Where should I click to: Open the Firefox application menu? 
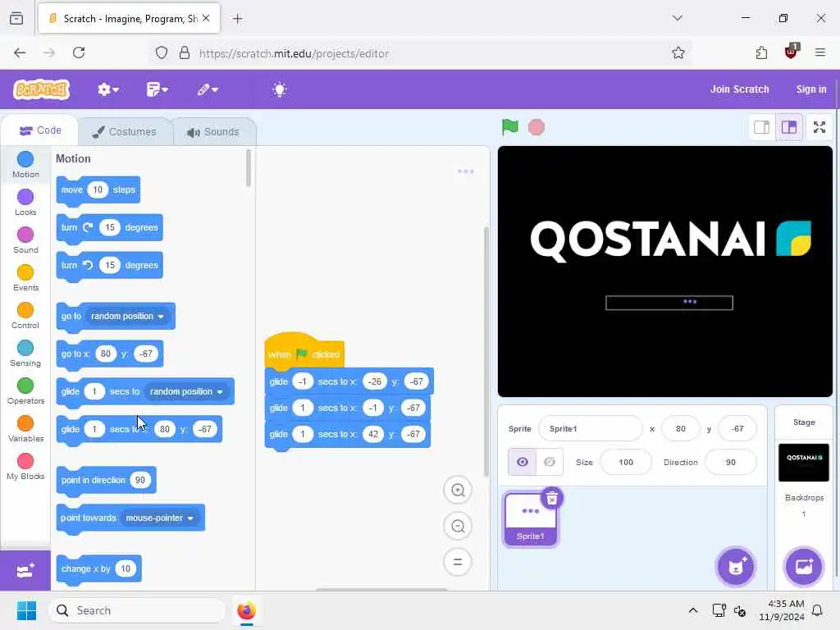(x=819, y=52)
